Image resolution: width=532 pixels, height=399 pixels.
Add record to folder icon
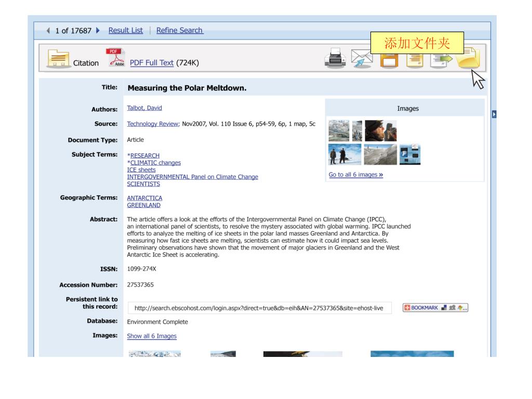[468, 58]
